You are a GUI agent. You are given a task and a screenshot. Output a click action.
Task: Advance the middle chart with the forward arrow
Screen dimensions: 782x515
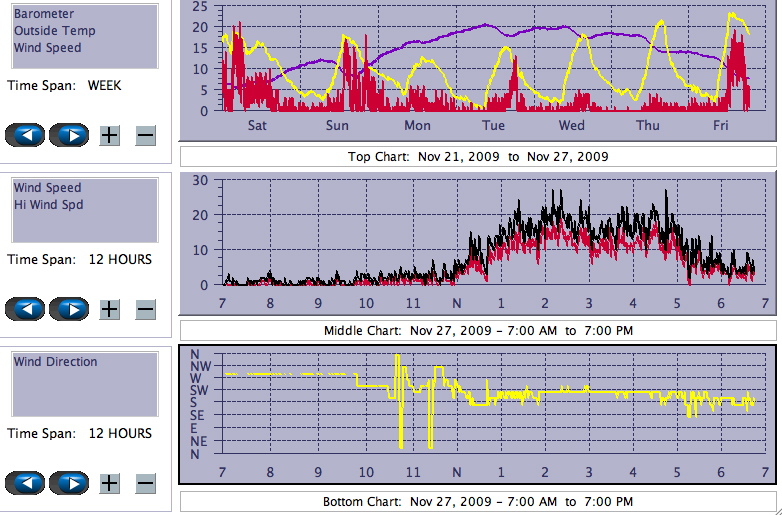coord(69,308)
